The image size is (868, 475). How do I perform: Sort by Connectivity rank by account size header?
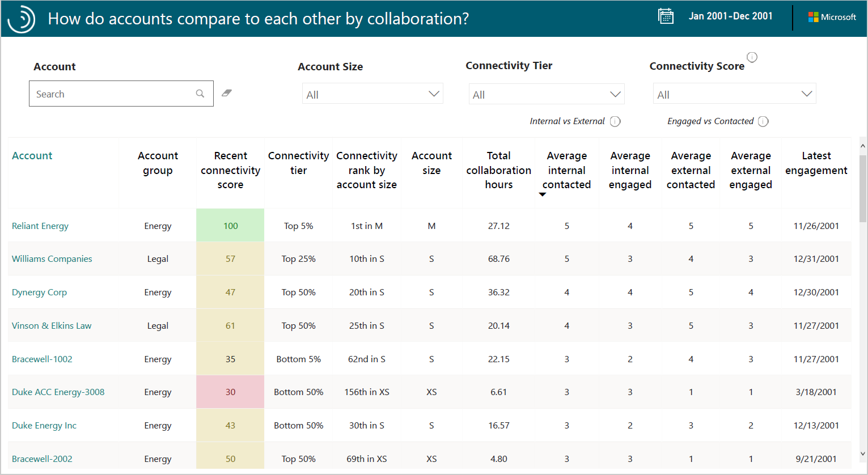(367, 170)
